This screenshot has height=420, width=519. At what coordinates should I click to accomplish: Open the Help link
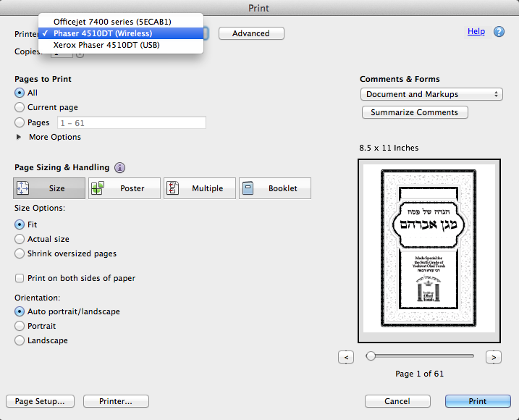[476, 31]
